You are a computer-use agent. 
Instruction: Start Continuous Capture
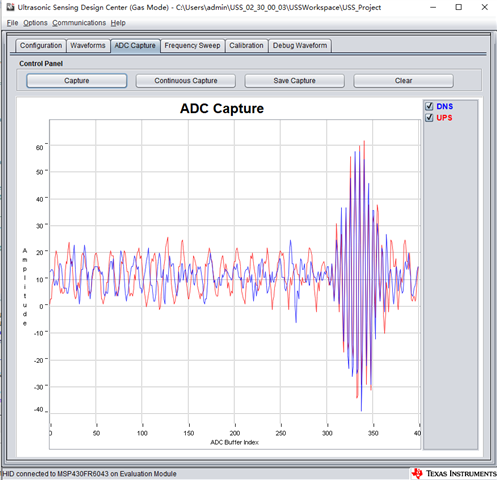coord(186,81)
